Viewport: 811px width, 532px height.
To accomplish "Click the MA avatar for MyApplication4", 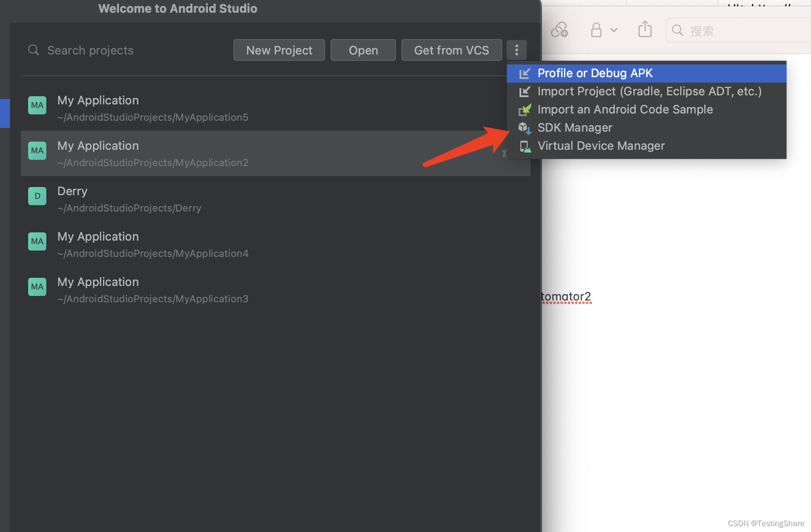I will (37, 241).
